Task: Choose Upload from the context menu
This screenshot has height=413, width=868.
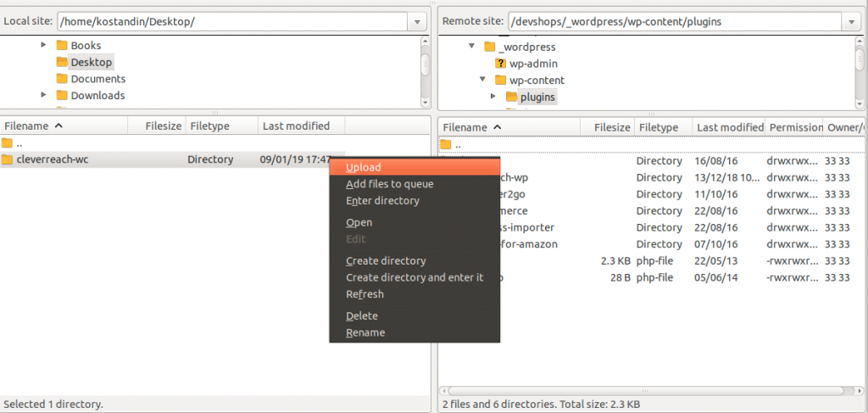Action: tap(364, 167)
